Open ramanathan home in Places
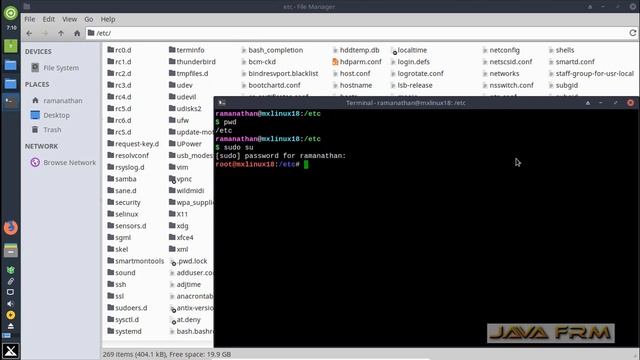Image resolution: width=640 pixels, height=360 pixels. [x=57, y=100]
